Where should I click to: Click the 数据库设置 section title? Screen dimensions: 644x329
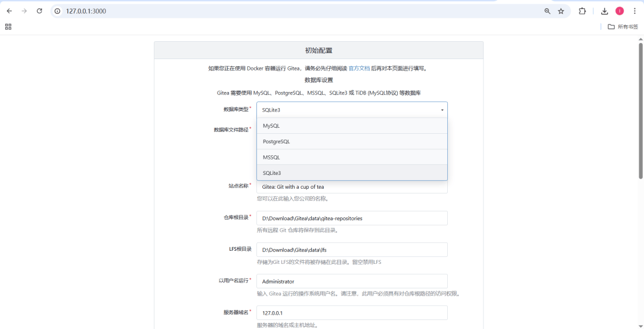pos(318,80)
